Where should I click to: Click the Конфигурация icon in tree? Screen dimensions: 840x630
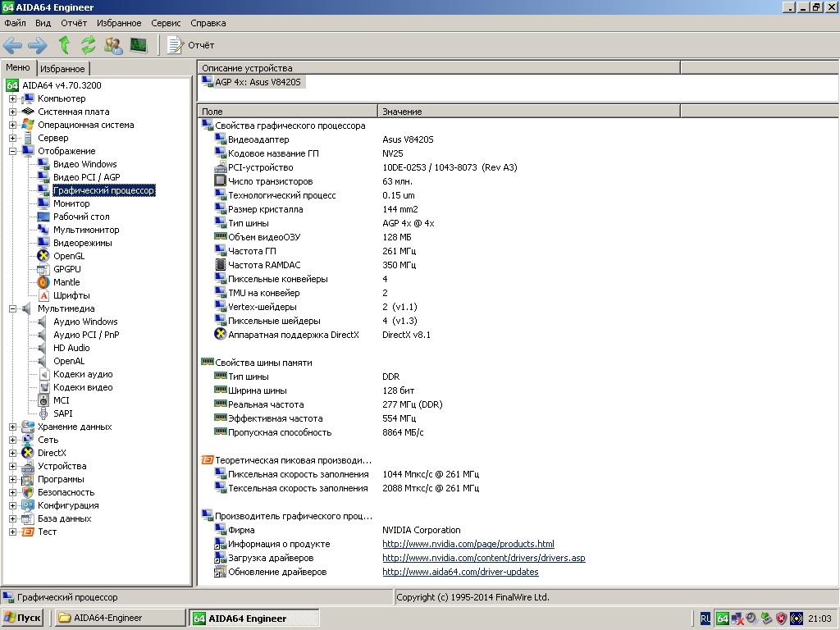point(28,505)
